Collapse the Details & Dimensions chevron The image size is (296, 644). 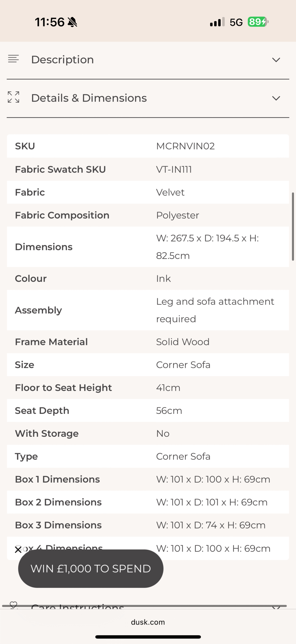point(276,98)
